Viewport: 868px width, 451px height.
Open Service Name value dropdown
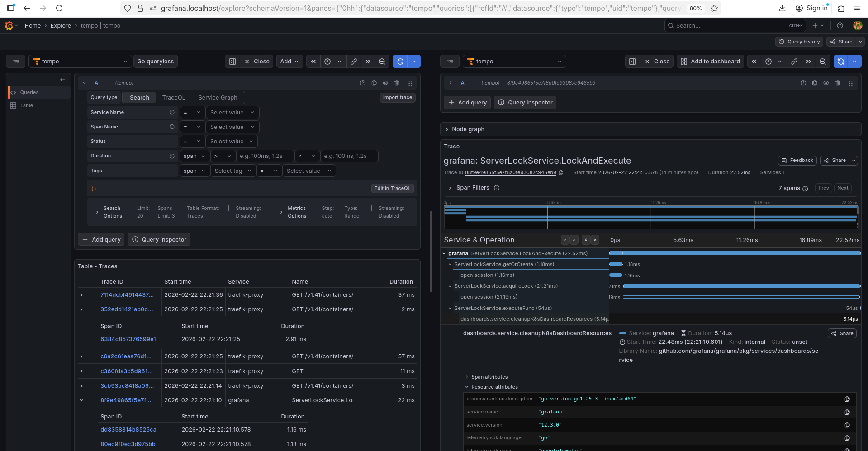click(x=232, y=113)
